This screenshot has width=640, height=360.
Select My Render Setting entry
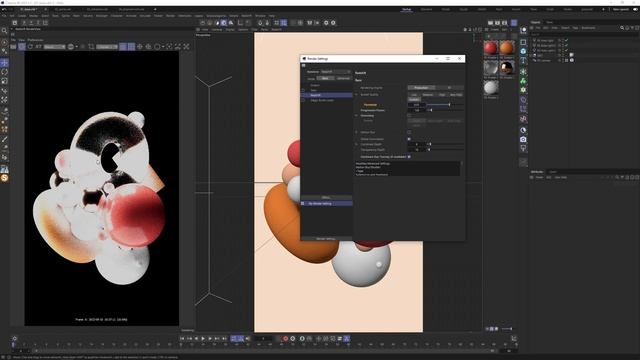pos(327,203)
